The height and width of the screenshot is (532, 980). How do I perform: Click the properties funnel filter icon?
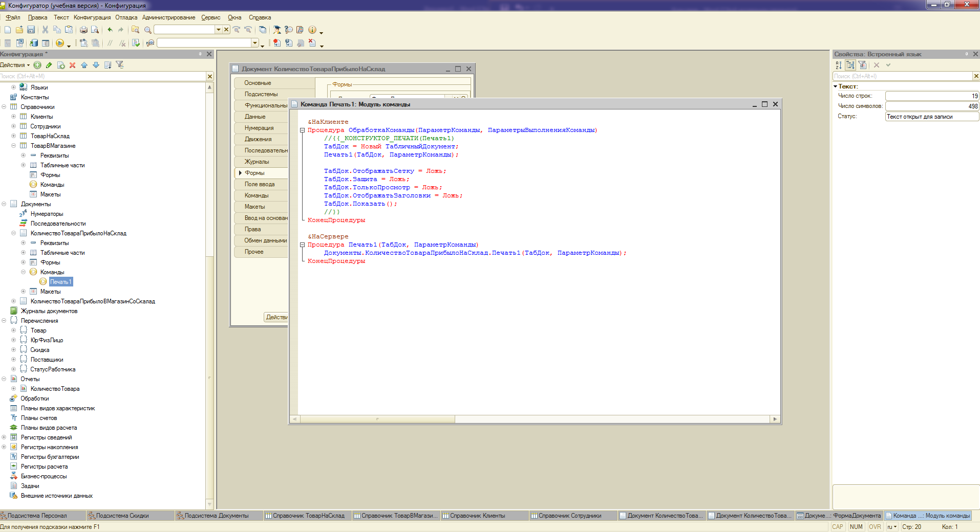click(x=862, y=65)
